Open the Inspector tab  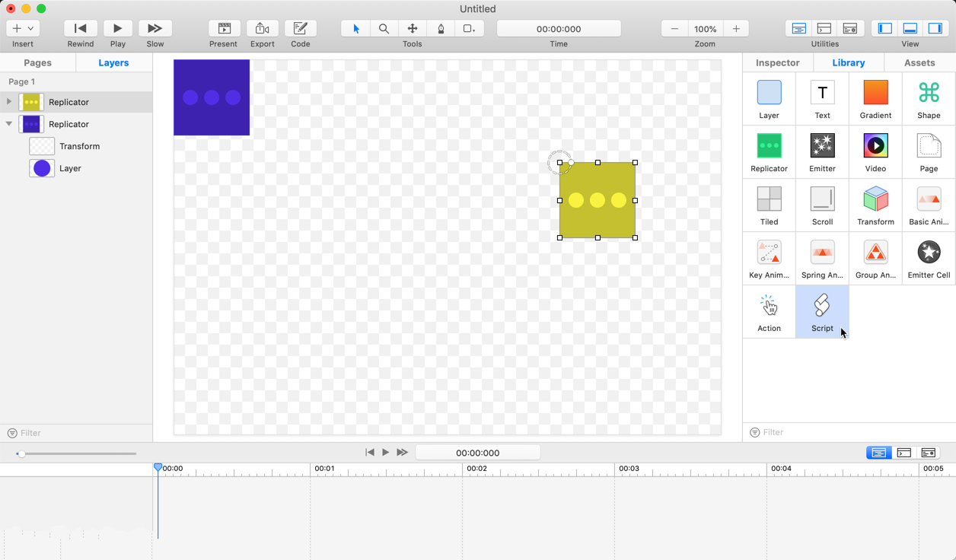point(777,62)
